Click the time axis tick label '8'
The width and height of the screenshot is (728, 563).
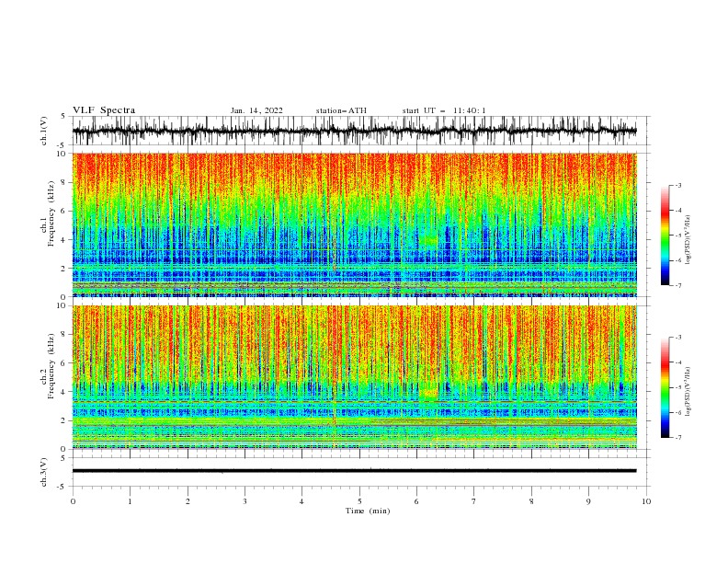coord(531,501)
